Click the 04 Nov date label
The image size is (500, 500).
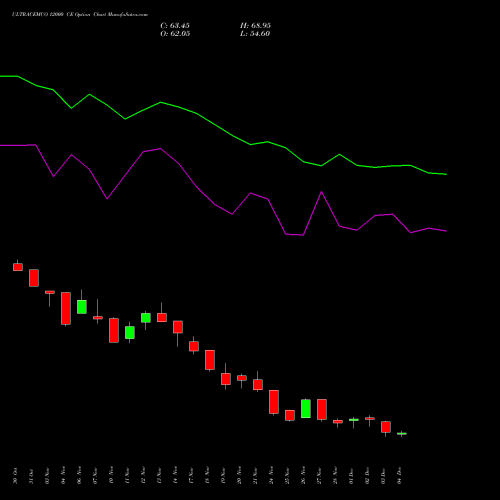point(63,476)
